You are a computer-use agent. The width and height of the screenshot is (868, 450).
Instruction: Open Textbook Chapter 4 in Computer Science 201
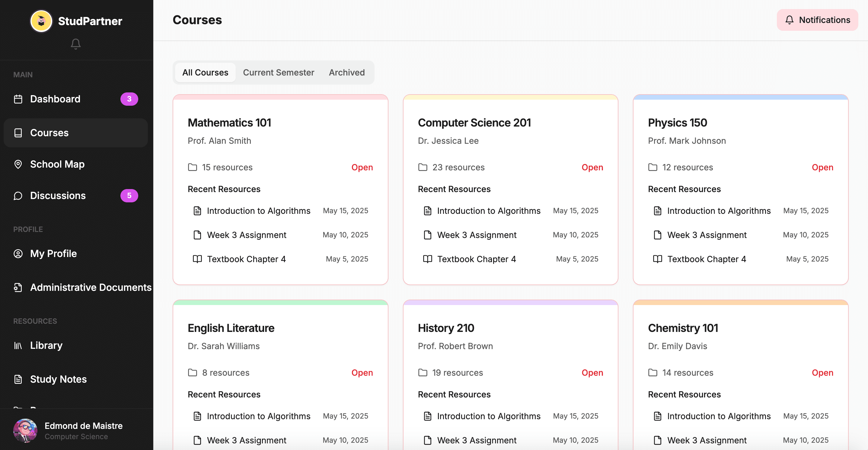point(476,259)
